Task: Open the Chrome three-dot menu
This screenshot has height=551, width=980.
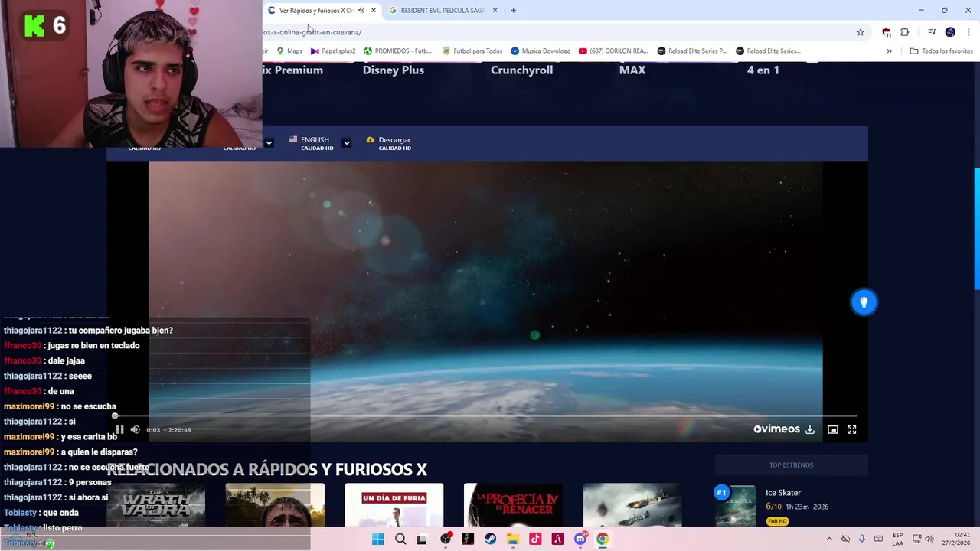Action: point(969,32)
